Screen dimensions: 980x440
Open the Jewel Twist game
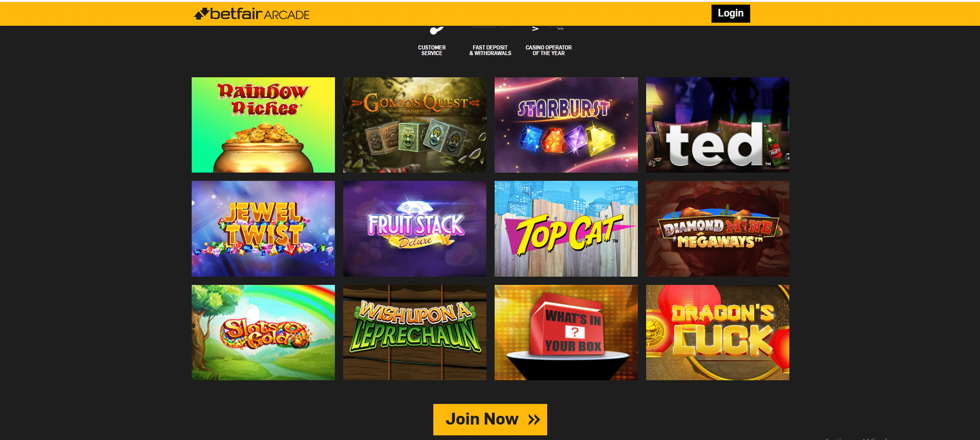point(263,229)
